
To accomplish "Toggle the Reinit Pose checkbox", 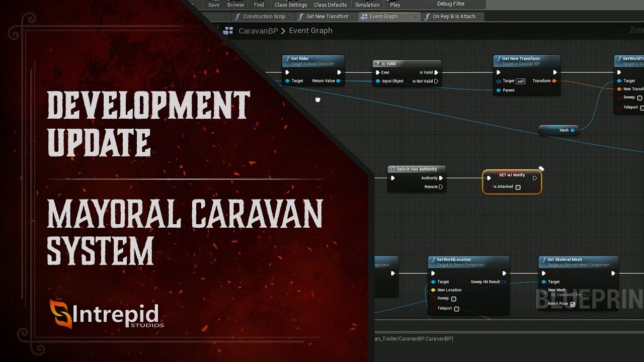I will pos(573,304).
